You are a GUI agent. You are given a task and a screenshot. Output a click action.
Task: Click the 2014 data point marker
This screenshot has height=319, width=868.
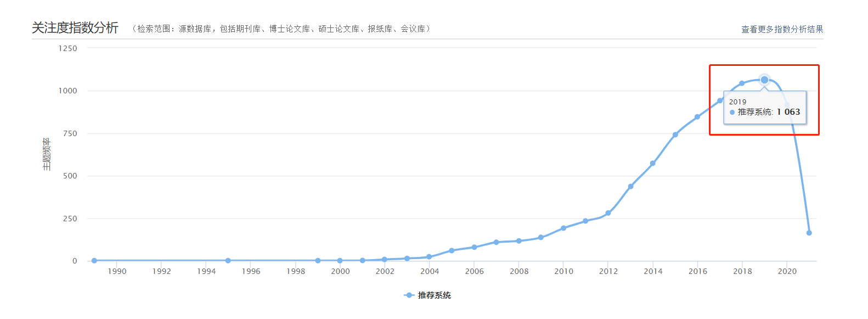(x=652, y=163)
